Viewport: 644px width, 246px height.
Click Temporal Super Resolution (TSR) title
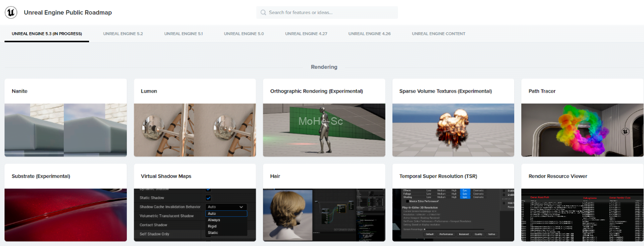point(438,176)
